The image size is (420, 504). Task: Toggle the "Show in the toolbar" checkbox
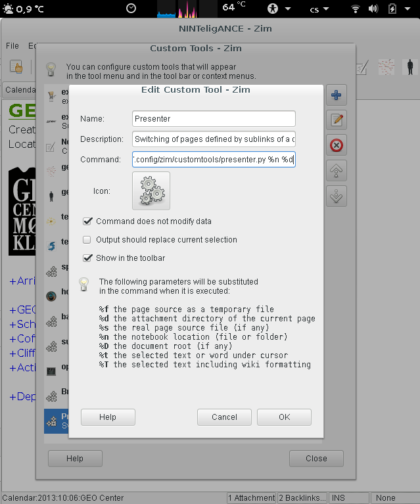pyautogui.click(x=87, y=258)
